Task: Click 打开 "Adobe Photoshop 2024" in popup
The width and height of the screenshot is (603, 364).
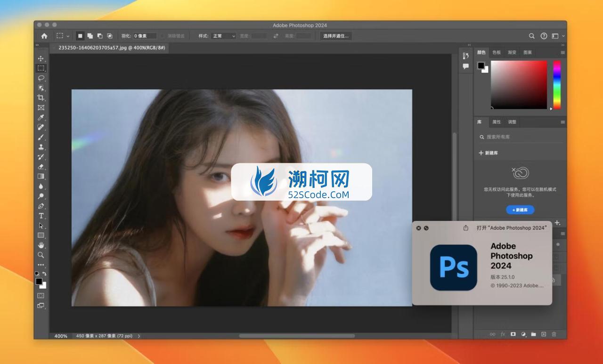Action: click(512, 228)
